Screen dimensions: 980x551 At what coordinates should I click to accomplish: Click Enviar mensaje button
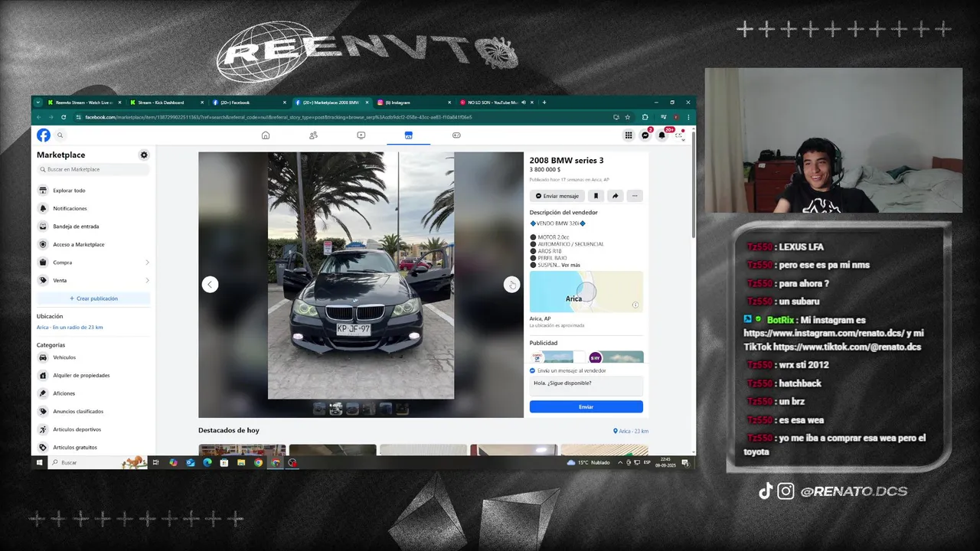pos(557,196)
